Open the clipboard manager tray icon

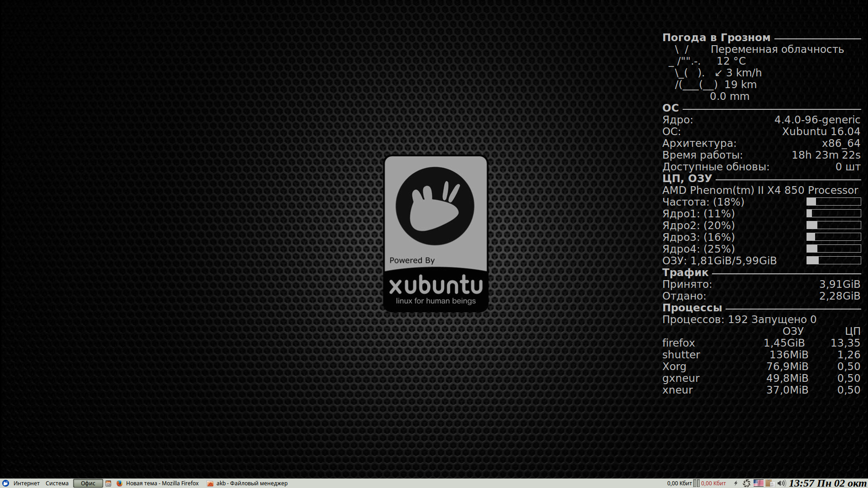click(x=770, y=483)
